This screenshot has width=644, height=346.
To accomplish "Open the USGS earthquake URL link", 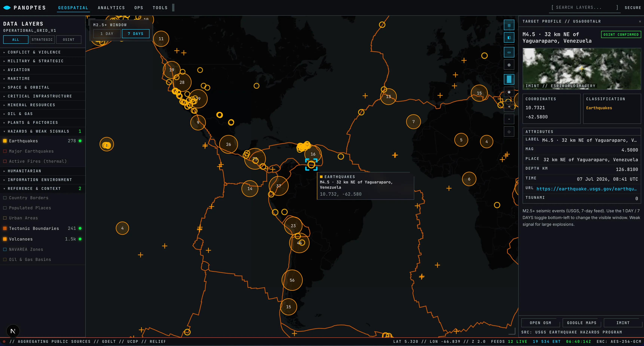I will point(587,189).
